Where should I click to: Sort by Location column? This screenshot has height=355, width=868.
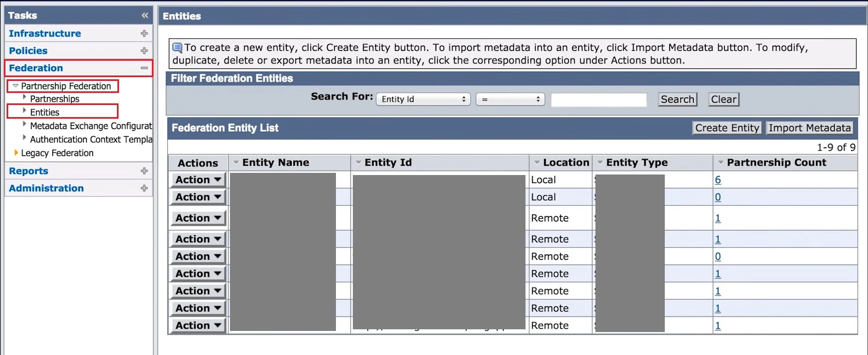(566, 162)
